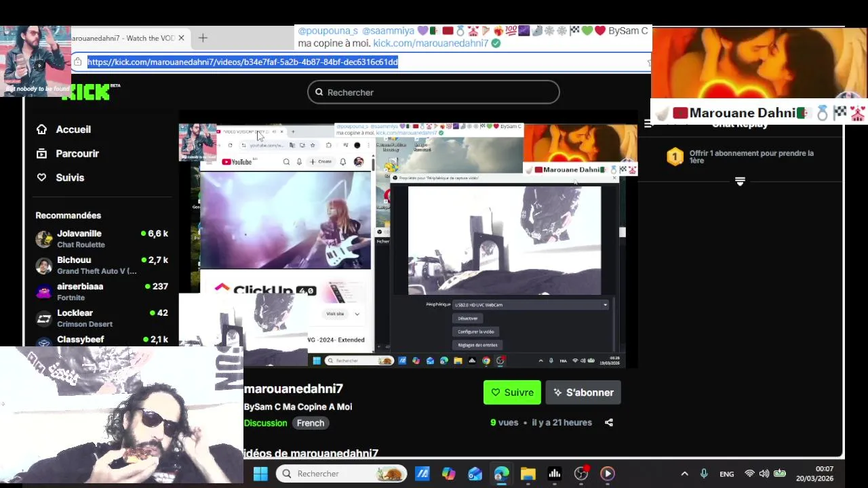Click the title 'BySam C Ma Copine A Moi'
This screenshot has height=488, width=868.
tap(298, 407)
